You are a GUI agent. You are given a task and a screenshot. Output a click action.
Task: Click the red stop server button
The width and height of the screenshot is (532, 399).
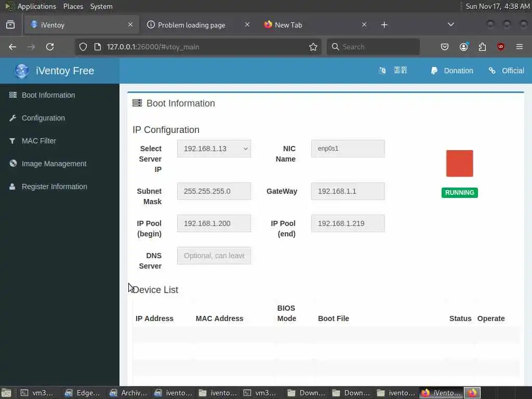coord(459,163)
